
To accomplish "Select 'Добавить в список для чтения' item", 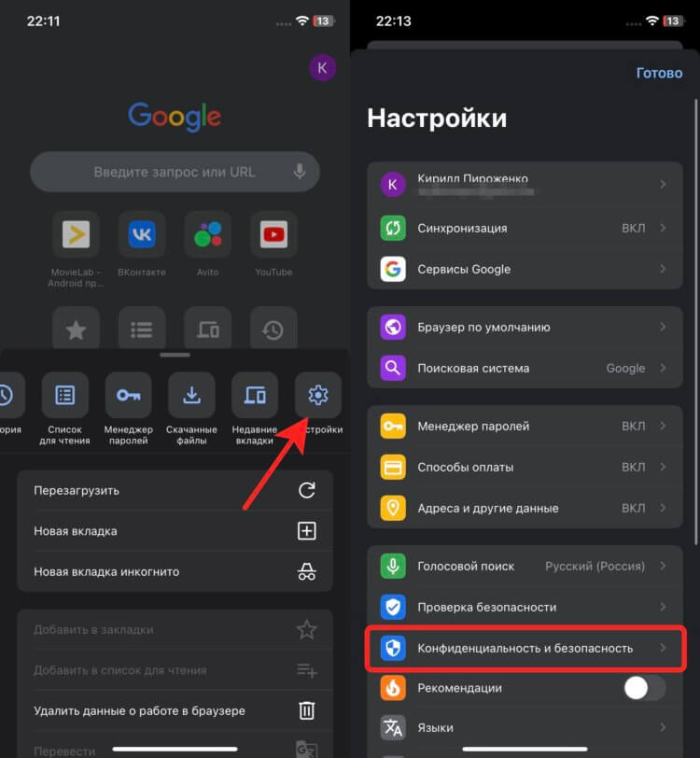I will coord(175,670).
